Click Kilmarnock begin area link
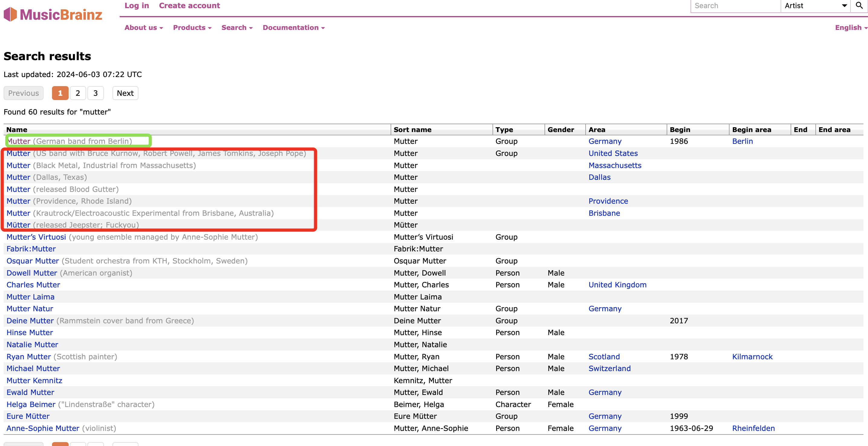This screenshot has height=446, width=868. point(752,357)
